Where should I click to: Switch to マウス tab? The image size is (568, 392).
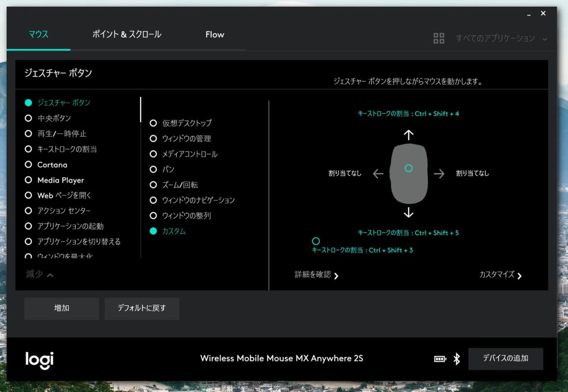38,34
